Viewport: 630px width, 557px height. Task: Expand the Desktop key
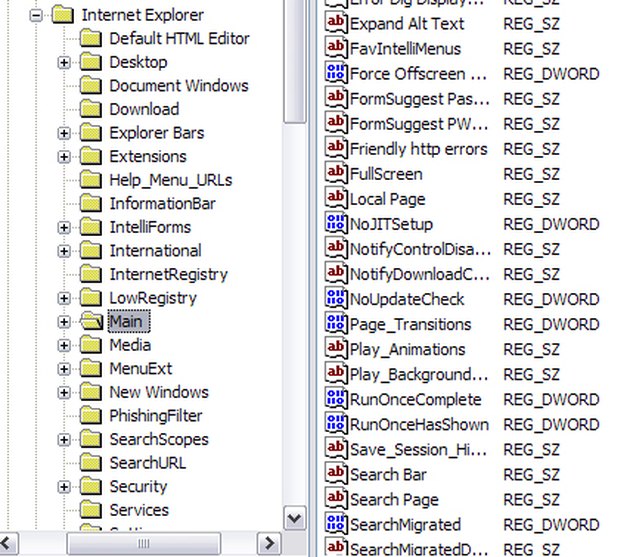point(64,62)
